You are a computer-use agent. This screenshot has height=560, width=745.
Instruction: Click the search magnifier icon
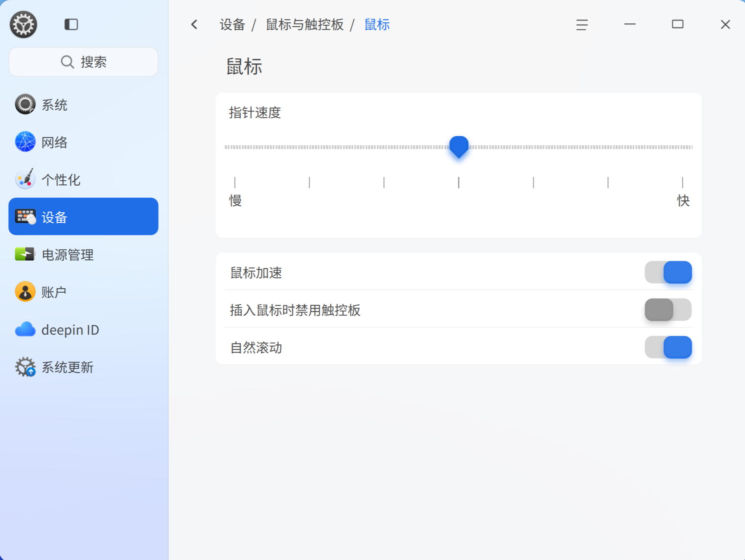click(x=67, y=62)
